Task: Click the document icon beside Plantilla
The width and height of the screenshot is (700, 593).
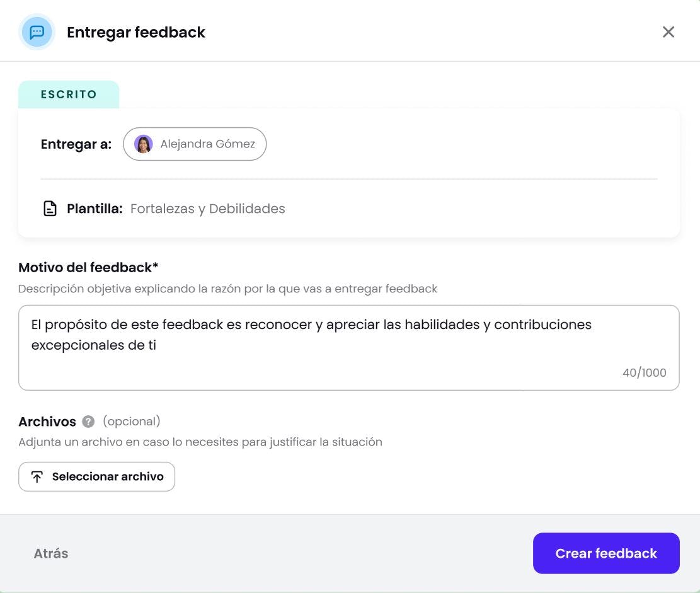Action: tap(50, 207)
